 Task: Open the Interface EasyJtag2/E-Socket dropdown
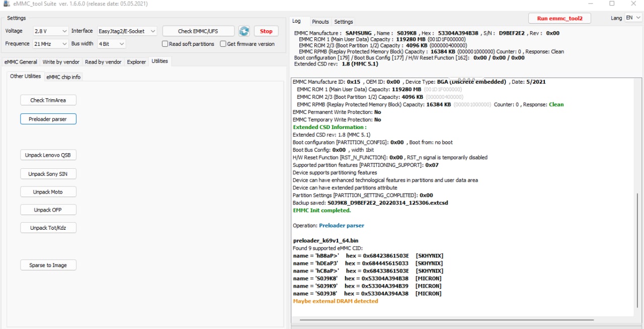pyautogui.click(x=127, y=31)
